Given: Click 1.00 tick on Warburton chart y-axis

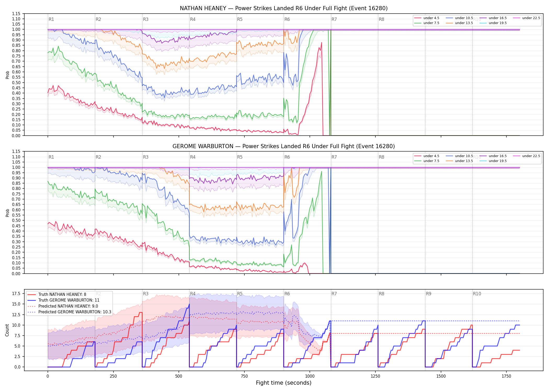Looking at the screenshot, I should pos(16,167).
